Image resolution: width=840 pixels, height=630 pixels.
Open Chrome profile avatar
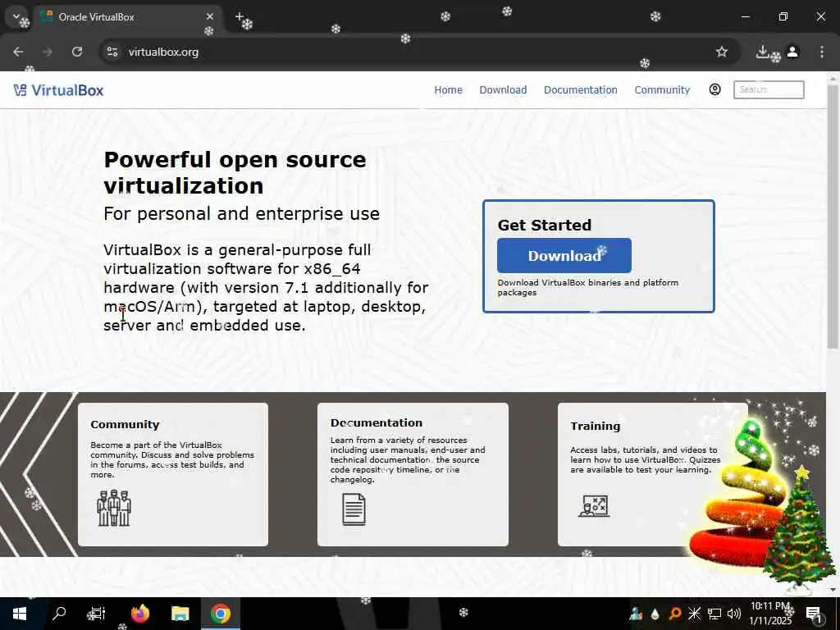pyautogui.click(x=792, y=52)
